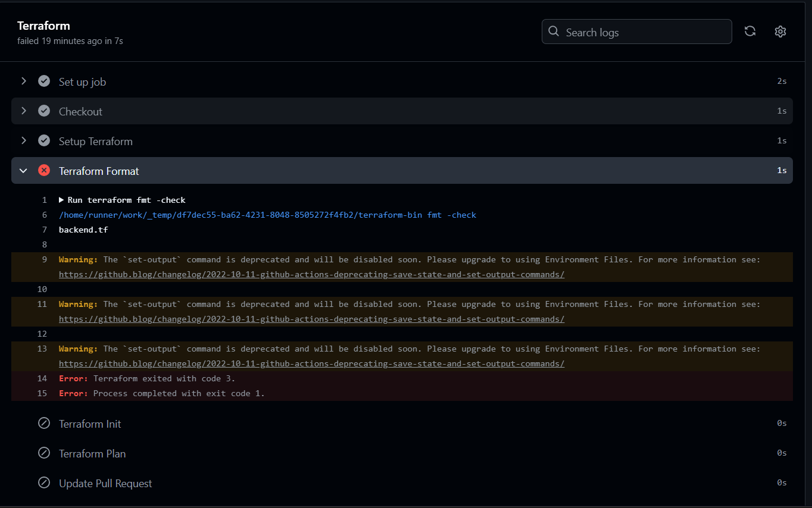The image size is (812, 508).
Task: Expand the Set up job step
Action: [24, 81]
